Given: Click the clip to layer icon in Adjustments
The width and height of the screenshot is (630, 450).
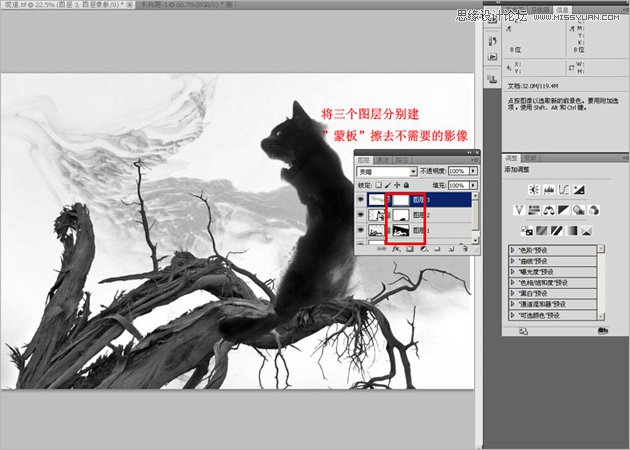Looking at the screenshot, I should pyautogui.click(x=602, y=331).
